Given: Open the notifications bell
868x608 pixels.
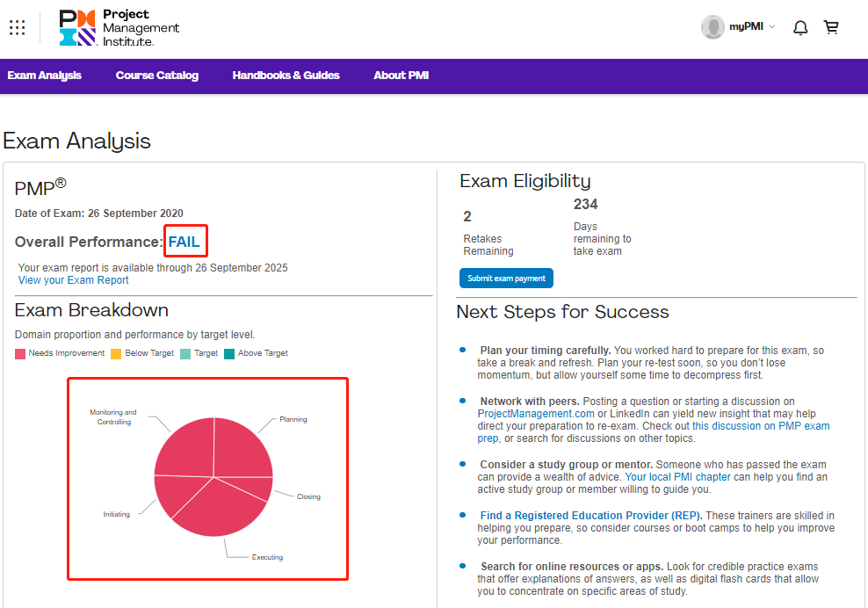Looking at the screenshot, I should 800,27.
